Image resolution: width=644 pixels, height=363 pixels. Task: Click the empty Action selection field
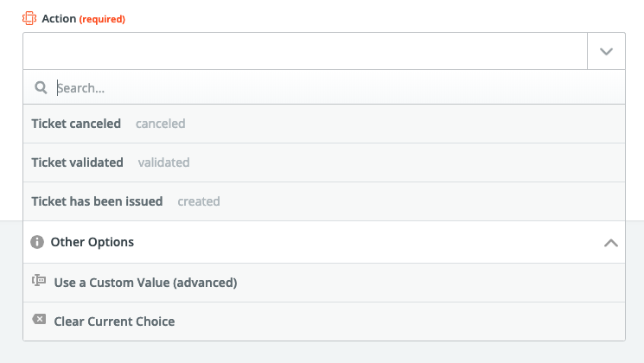click(305, 51)
